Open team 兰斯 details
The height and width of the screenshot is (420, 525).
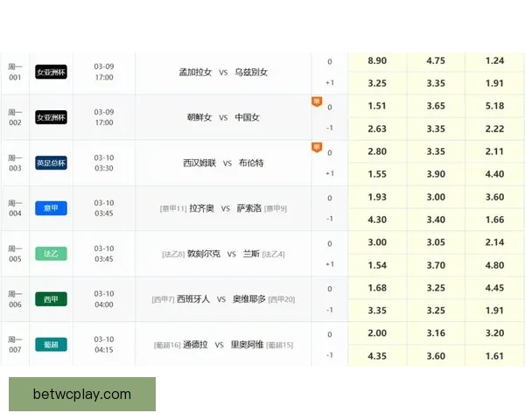click(251, 254)
